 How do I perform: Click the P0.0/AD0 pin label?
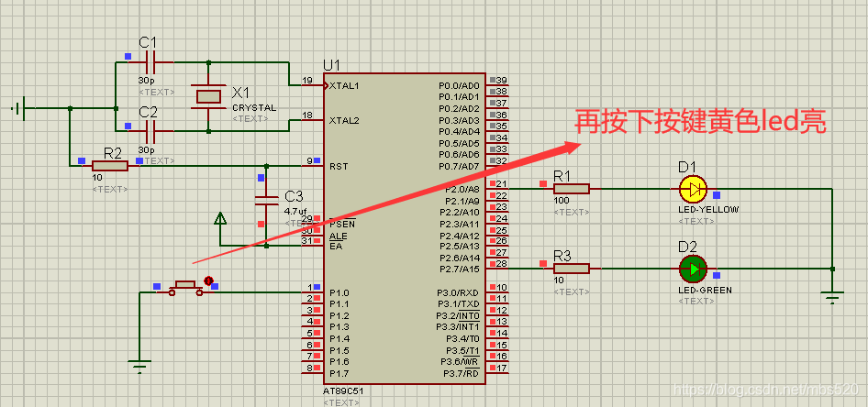459,86
